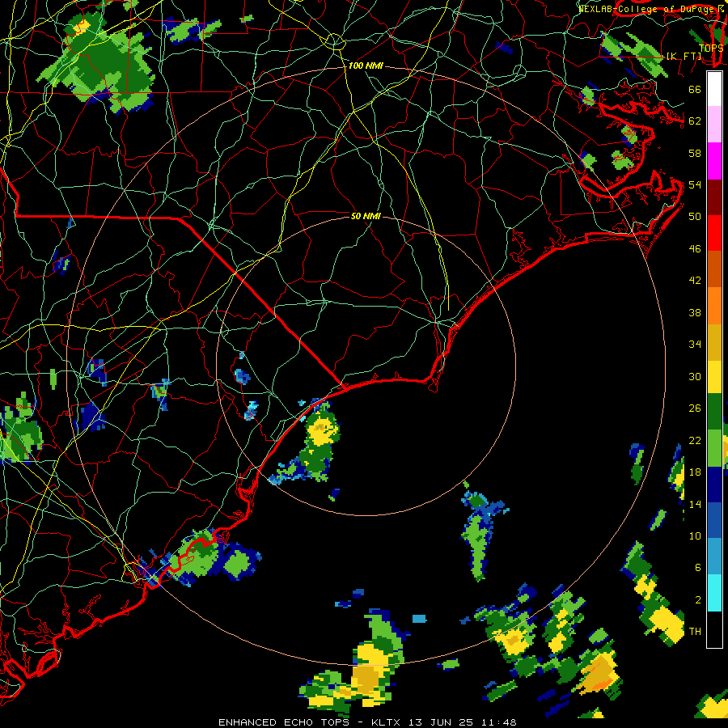Click the magenta legend swatch
This screenshot has height=728, width=728.
[x=714, y=161]
